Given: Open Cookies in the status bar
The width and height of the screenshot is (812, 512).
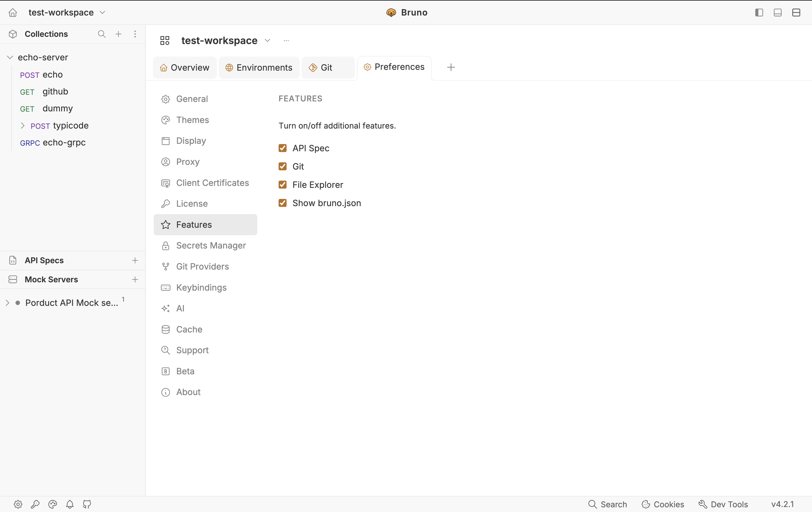Looking at the screenshot, I should pos(663,504).
